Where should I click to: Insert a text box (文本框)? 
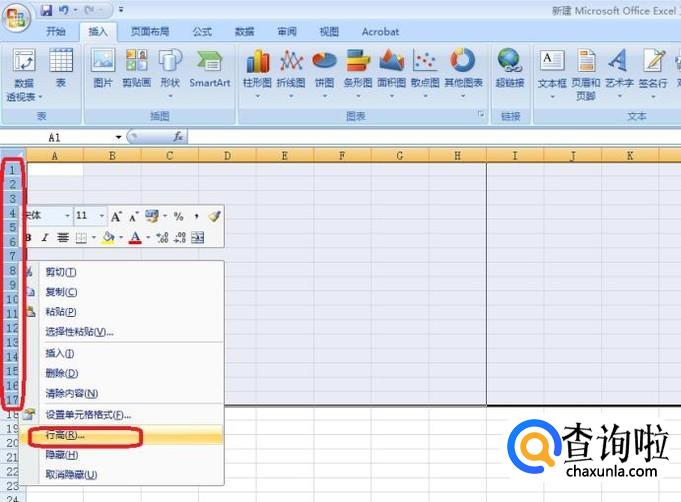[552, 73]
